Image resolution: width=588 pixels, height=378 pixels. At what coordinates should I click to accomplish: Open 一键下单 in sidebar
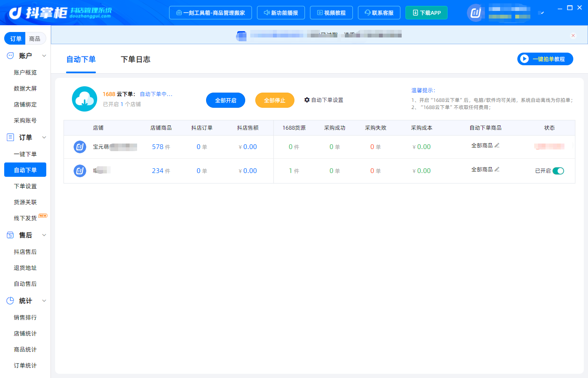click(x=25, y=154)
